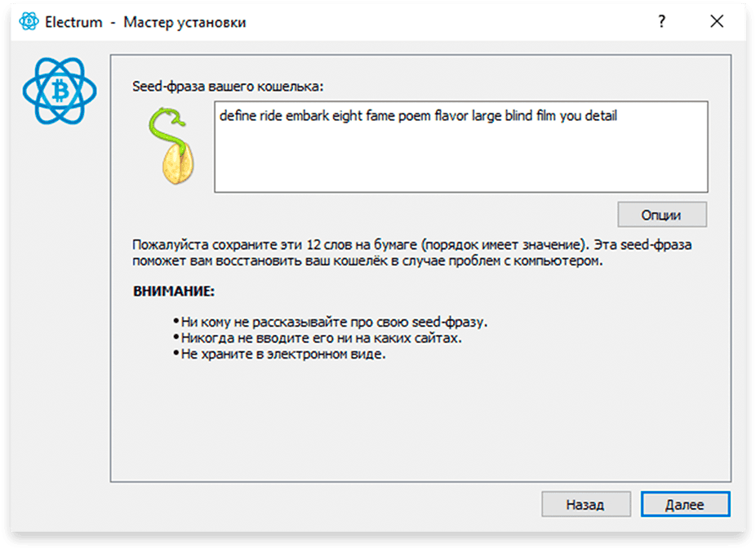This screenshot has height=549, width=756.
Task: Open help with the question mark button
Action: [662, 21]
